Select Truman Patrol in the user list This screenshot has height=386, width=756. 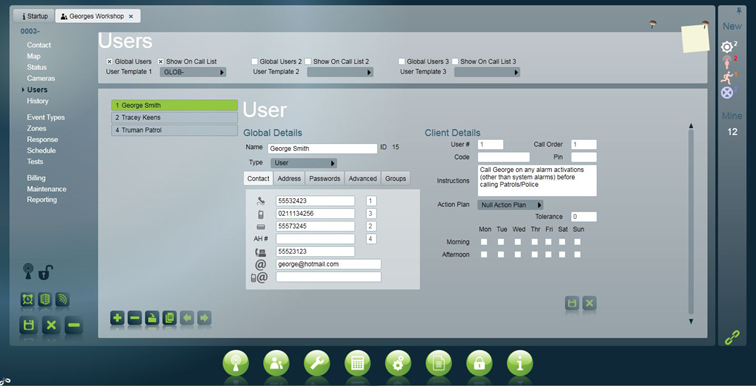point(175,130)
